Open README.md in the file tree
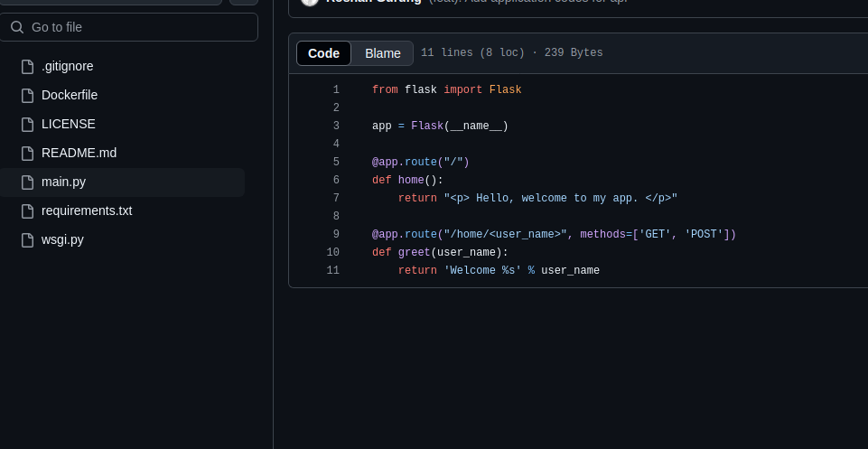Screen dimensions: 868x449 click(x=79, y=153)
